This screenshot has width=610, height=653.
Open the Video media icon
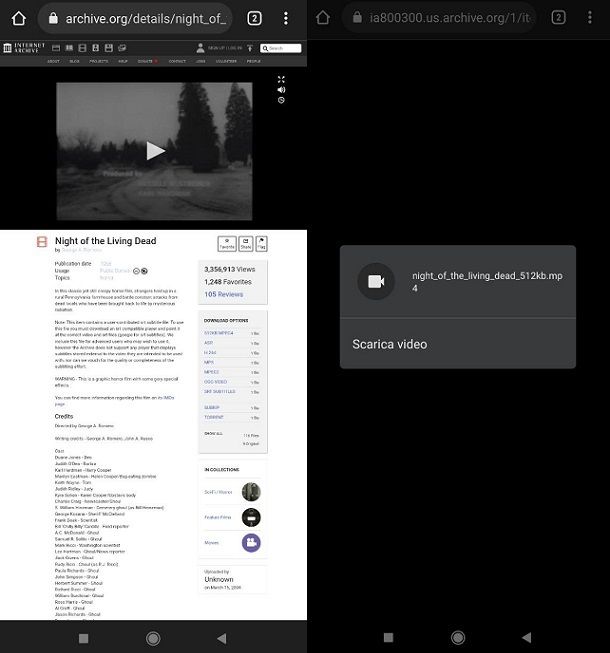point(82,48)
